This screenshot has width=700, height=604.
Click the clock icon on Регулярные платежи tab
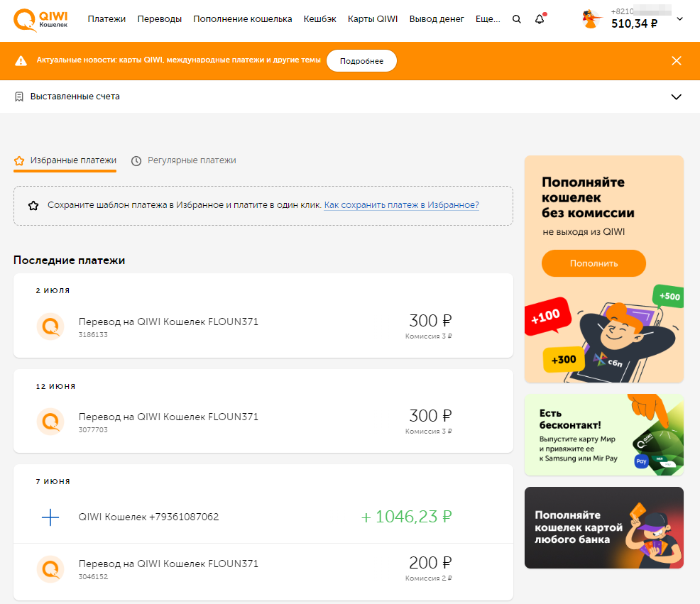[x=136, y=160]
